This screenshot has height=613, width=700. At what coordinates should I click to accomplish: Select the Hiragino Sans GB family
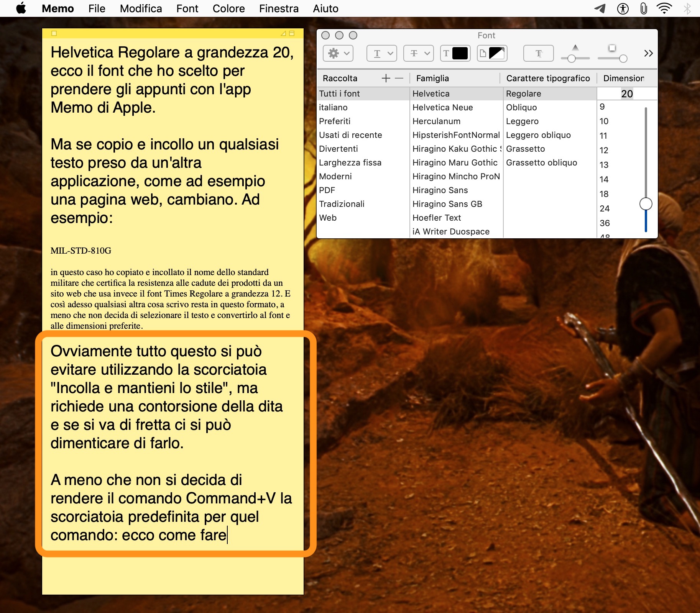pyautogui.click(x=456, y=204)
